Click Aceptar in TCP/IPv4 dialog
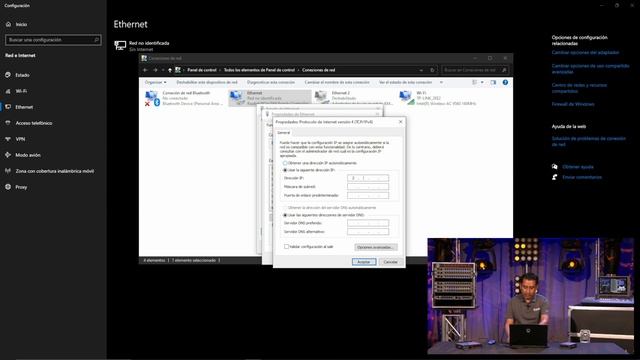Image resolution: width=640 pixels, height=360 pixels. pyautogui.click(x=364, y=262)
